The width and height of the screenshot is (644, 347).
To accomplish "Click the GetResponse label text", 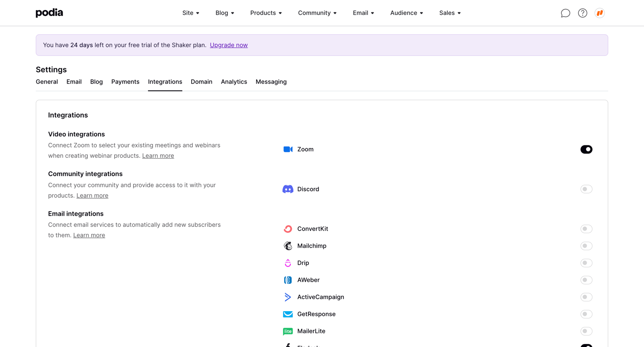I will (x=316, y=314).
